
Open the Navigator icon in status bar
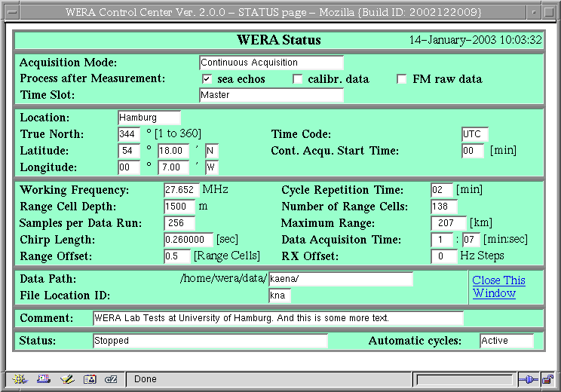pyautogui.click(x=20, y=378)
